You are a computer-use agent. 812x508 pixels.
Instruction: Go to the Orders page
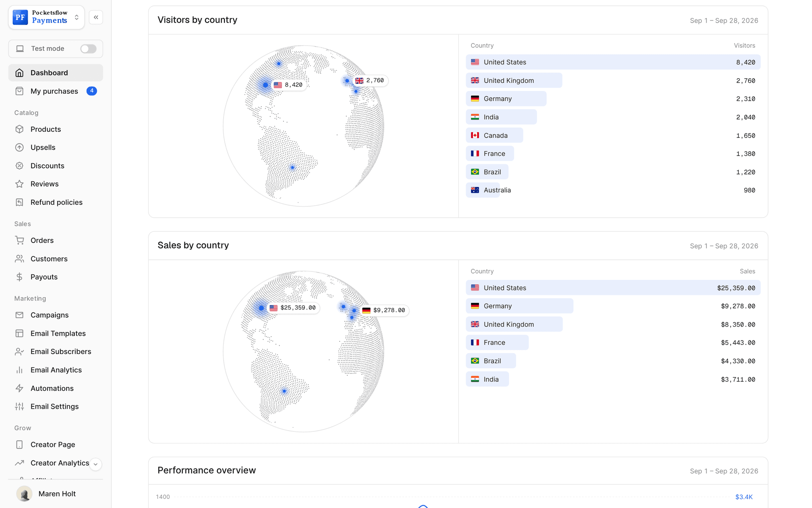(x=56, y=241)
